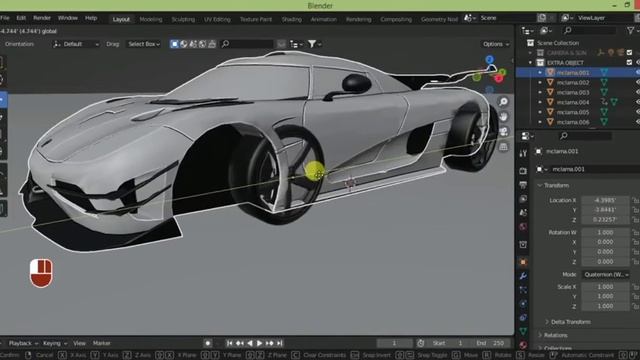Click the viewport zoom magnifier icon
Screen dimensions: 640x360
click(x=504, y=102)
